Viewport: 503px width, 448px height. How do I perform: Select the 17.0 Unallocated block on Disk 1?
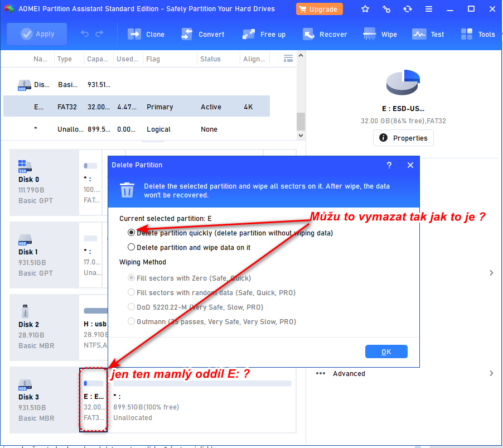click(x=90, y=255)
